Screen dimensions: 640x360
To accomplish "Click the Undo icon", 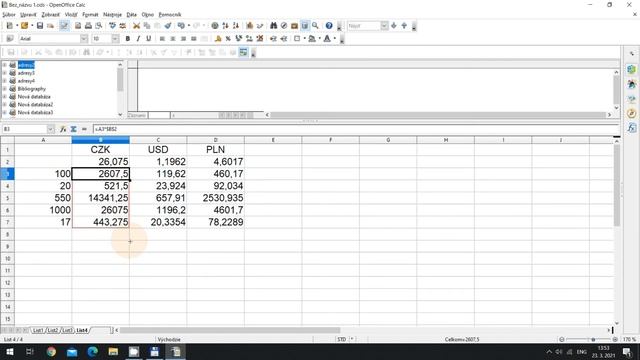I will (181, 26).
